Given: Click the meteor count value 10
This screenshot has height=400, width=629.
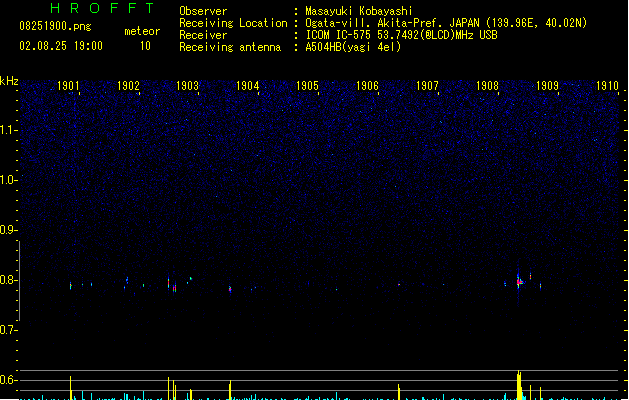Looking at the screenshot, I should pyautogui.click(x=145, y=46).
